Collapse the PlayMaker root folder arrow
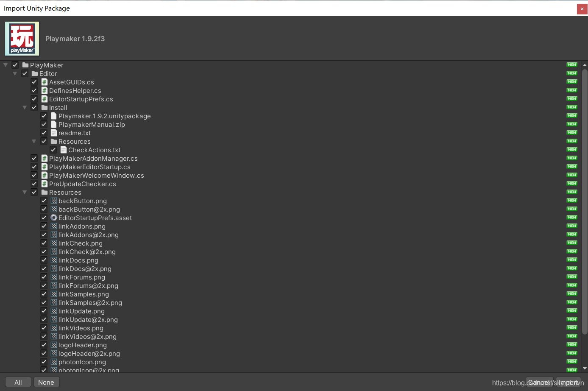 point(6,65)
